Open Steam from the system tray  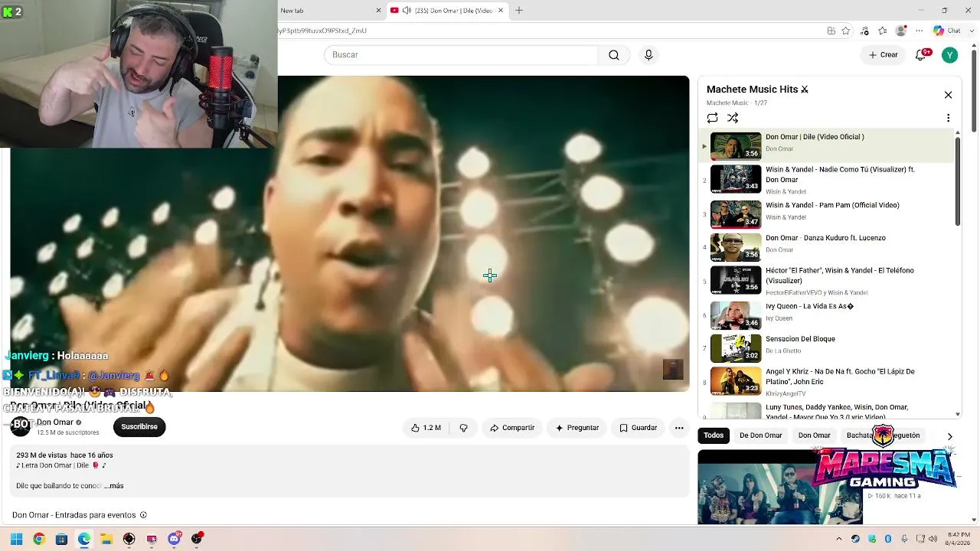pos(855,539)
